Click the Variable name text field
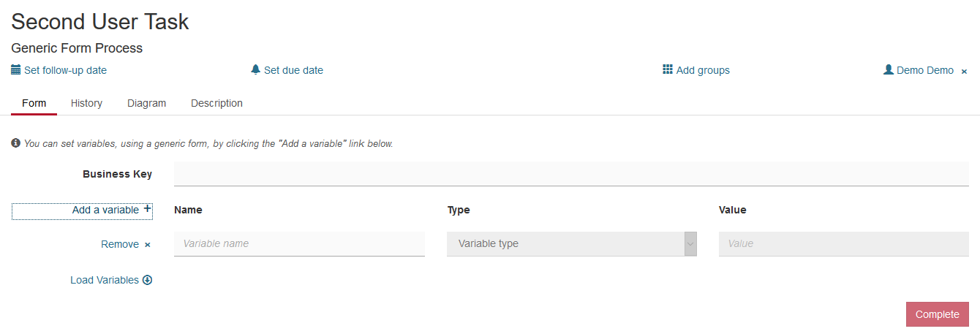This screenshot has width=980, height=334. (299, 244)
